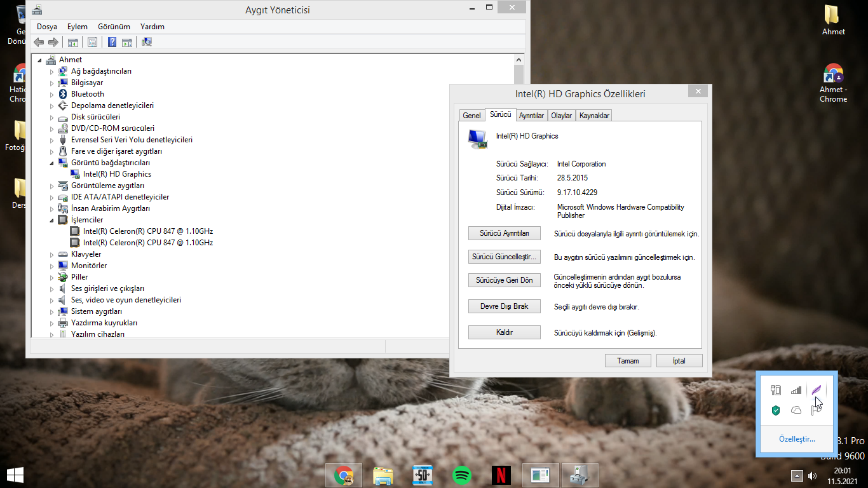Click the Piller battery category icon
This screenshot has width=868, height=488.
click(63, 277)
